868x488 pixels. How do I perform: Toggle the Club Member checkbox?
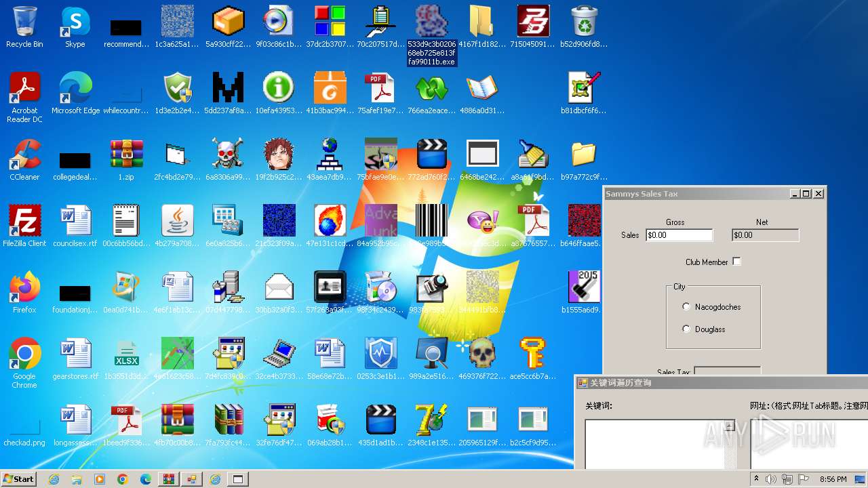point(736,262)
